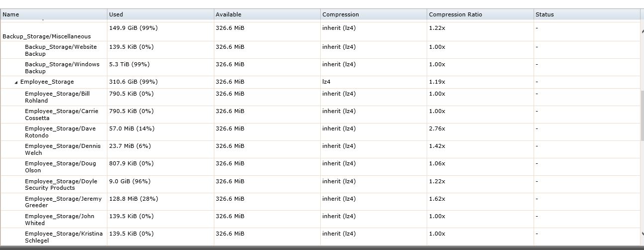The image size is (644, 250).
Task: Select the Employee_Storage/Kristina Schlegel dataset
Action: click(64, 237)
